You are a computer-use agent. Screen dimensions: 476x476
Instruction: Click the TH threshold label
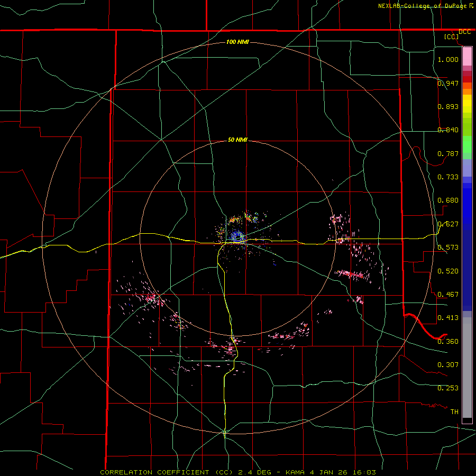[454, 412]
